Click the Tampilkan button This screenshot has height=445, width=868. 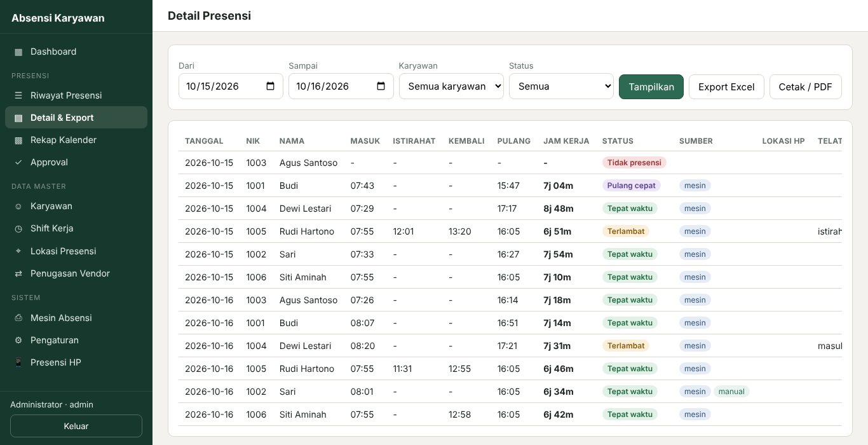coord(651,86)
